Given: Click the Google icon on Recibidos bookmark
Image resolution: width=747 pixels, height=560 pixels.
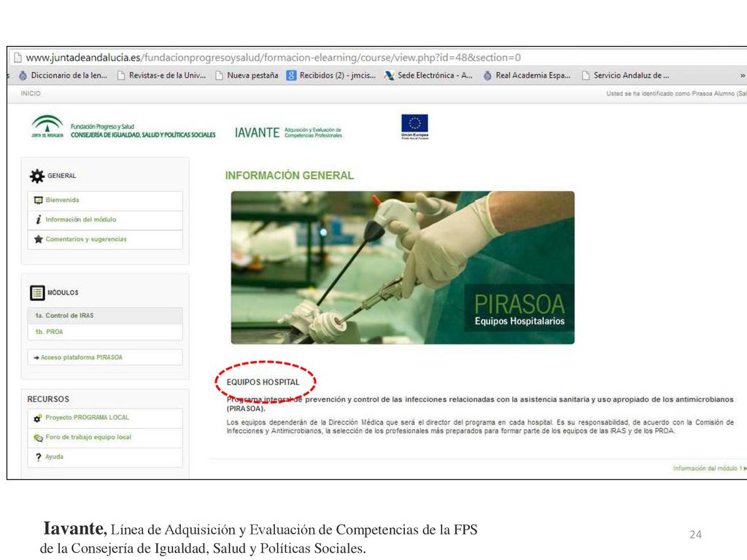Looking at the screenshot, I should [291, 75].
